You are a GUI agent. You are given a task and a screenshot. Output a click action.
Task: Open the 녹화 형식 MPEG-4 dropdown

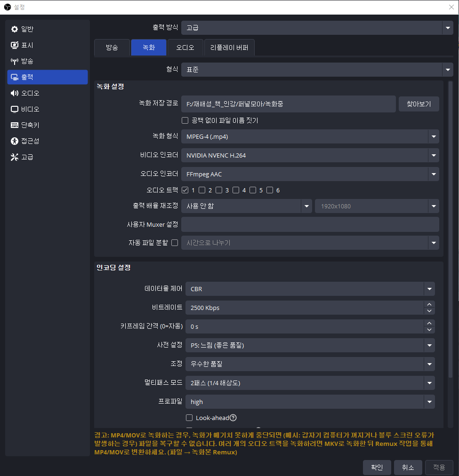point(310,136)
